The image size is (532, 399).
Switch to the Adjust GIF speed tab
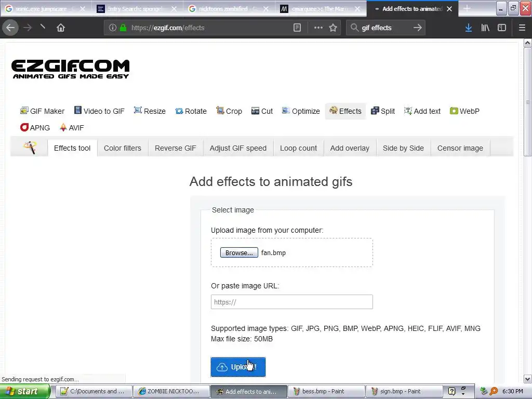[x=238, y=148]
